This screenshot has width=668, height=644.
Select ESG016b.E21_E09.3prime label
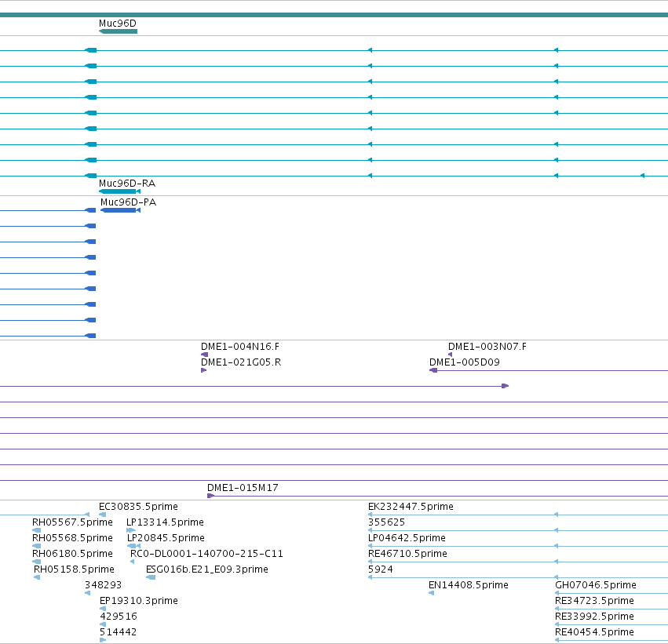point(207,569)
